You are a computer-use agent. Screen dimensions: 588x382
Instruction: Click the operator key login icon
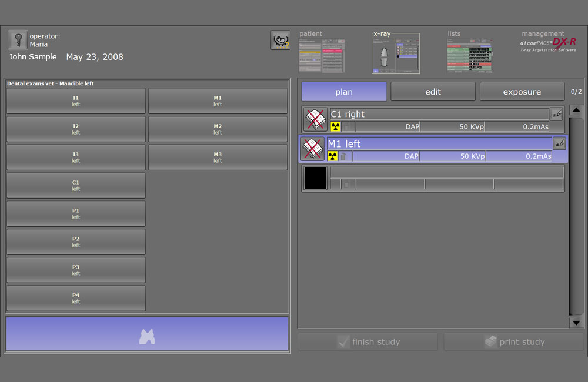(x=18, y=40)
